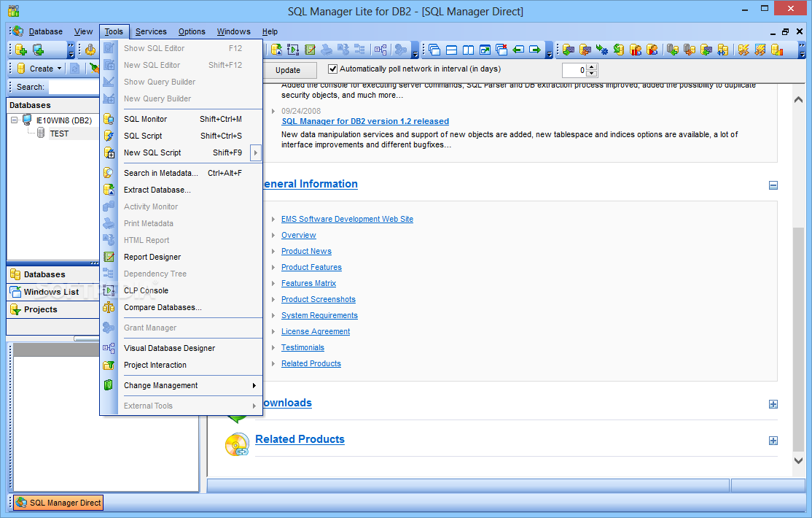Viewport: 812px width, 518px height.
Task: Click the Update button
Action: 288,70
